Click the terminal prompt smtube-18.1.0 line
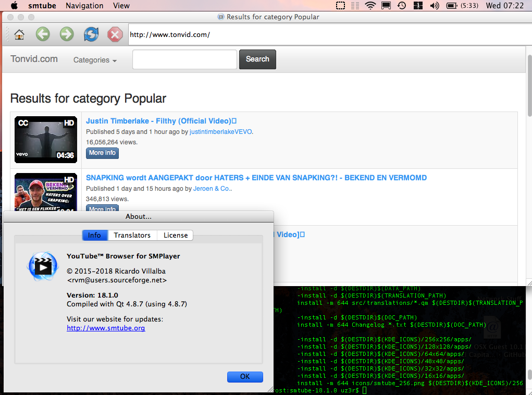Screen dimensions: 532x395 (x=320, y=390)
